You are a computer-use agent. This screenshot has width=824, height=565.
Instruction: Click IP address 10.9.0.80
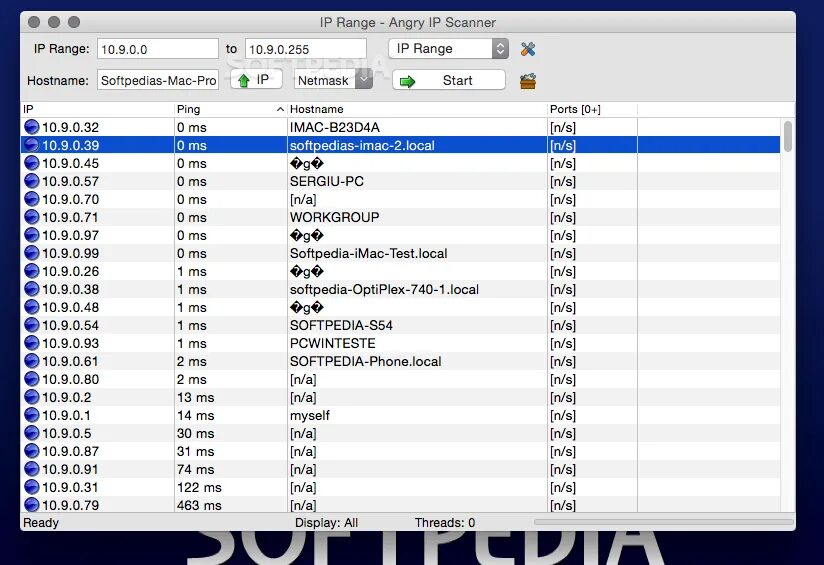pos(70,379)
